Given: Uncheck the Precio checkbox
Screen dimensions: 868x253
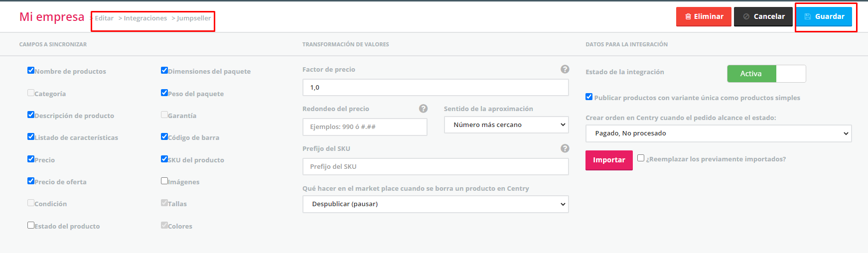Looking at the screenshot, I should [x=31, y=159].
